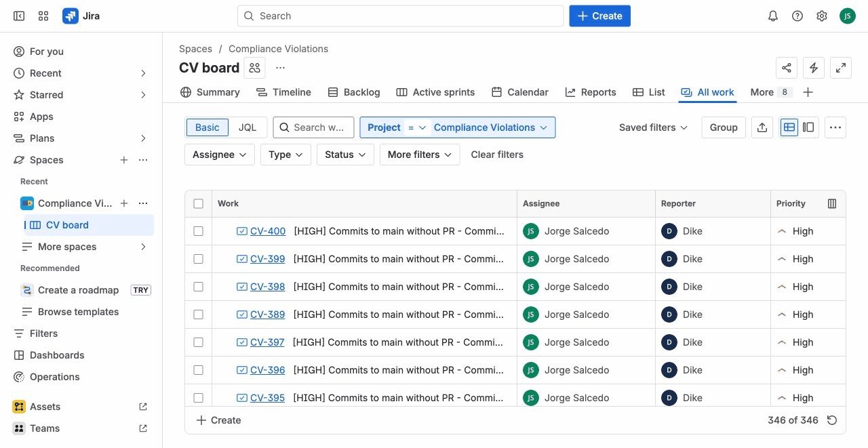The width and height of the screenshot is (868, 448).
Task: Open the Jira app switcher grid icon
Action: tap(43, 15)
